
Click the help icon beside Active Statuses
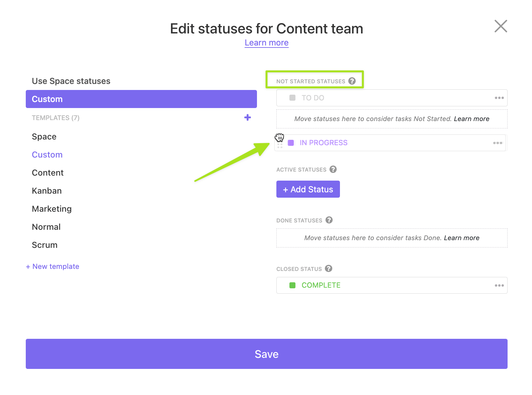pos(333,169)
